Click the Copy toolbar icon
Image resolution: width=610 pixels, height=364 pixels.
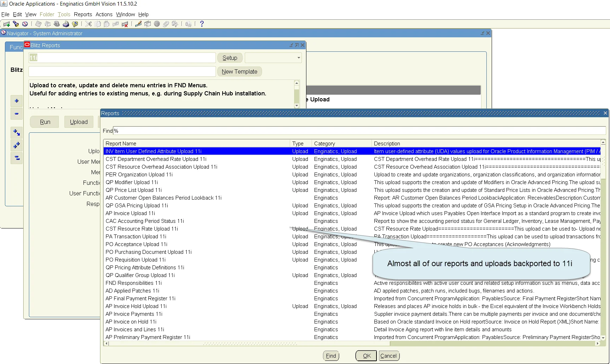[98, 24]
